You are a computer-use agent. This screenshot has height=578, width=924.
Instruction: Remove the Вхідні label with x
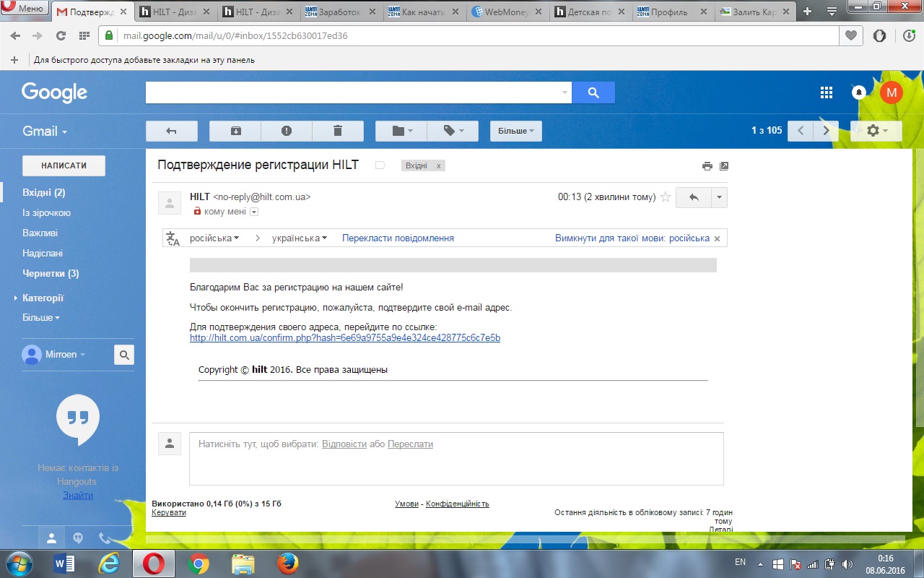pos(438,165)
